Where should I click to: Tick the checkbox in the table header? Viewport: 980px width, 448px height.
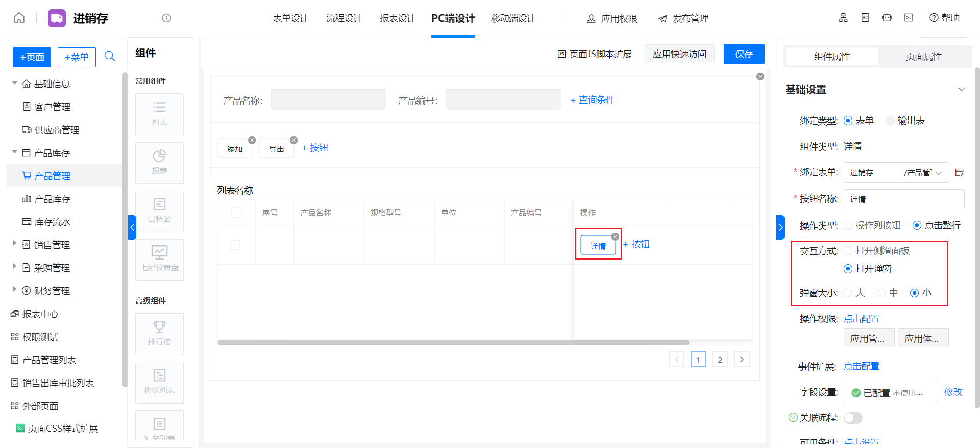tap(236, 213)
